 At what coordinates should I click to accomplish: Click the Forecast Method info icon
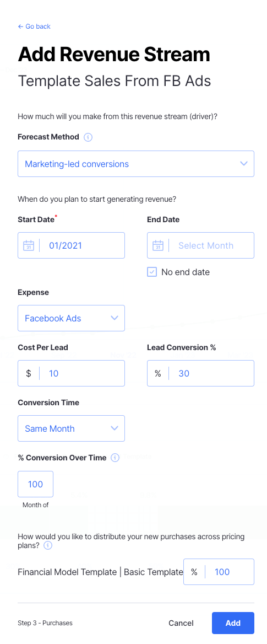[x=88, y=137]
